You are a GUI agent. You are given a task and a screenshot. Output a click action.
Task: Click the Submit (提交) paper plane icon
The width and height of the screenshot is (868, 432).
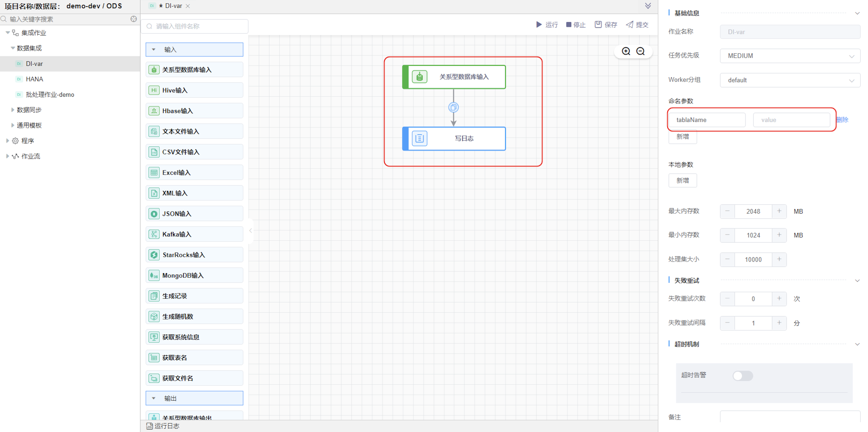629,25
